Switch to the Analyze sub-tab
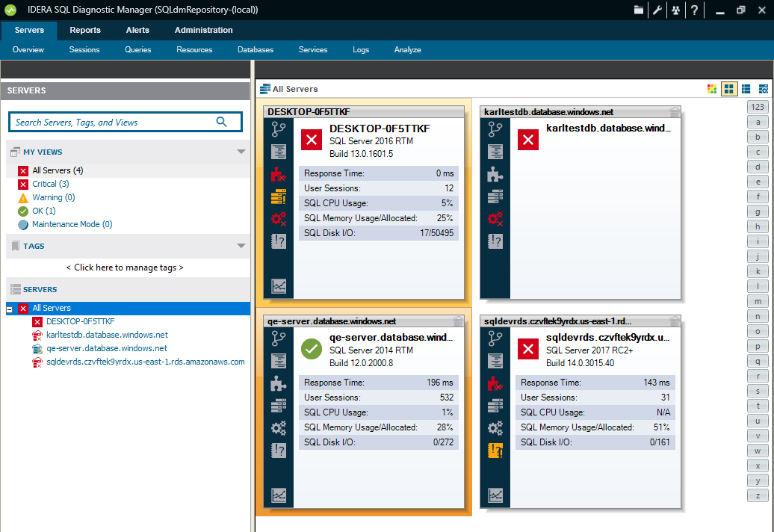This screenshot has width=774, height=532. pos(407,50)
